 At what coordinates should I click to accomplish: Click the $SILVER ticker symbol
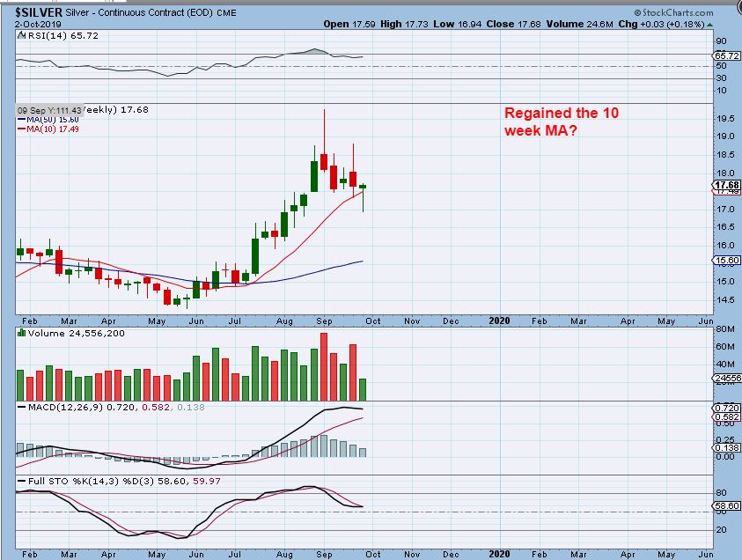coord(39,12)
